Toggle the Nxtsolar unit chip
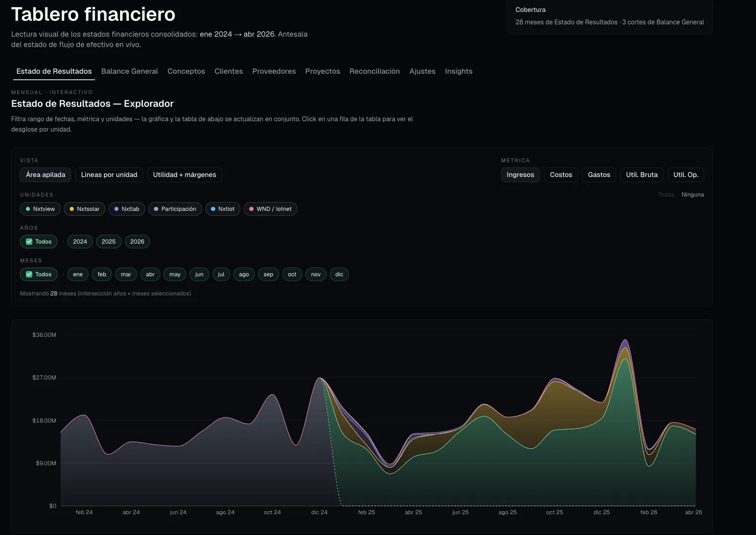756x535 pixels. [85, 209]
